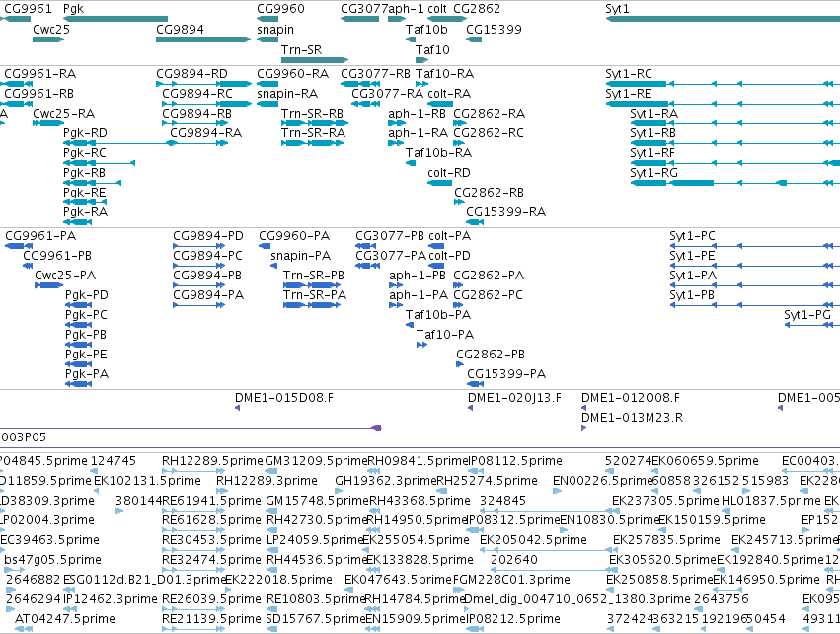Click EST label RH12289.3prime
This screenshot has width=840, height=634.
(x=267, y=481)
